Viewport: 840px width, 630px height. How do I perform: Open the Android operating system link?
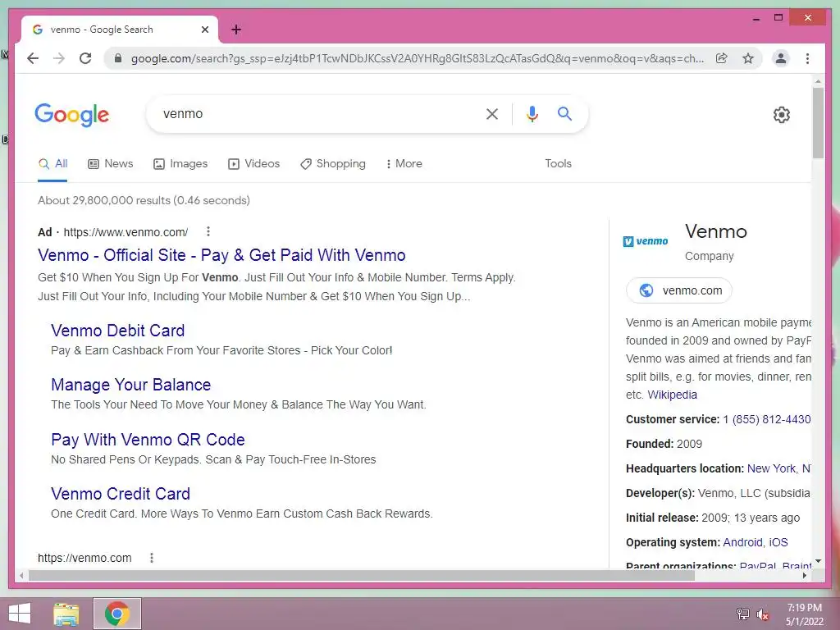pos(742,543)
